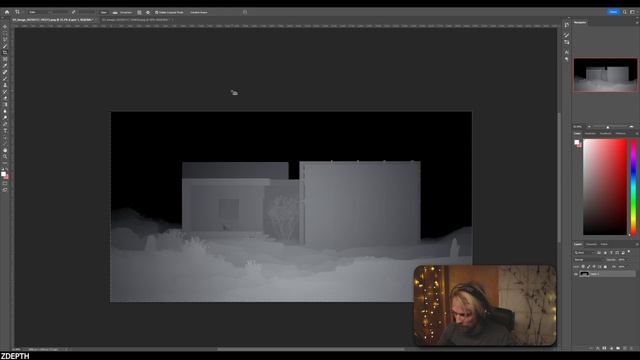Select the Clone Stamp tool
Viewport: 640px width, 360px height.
(5, 85)
